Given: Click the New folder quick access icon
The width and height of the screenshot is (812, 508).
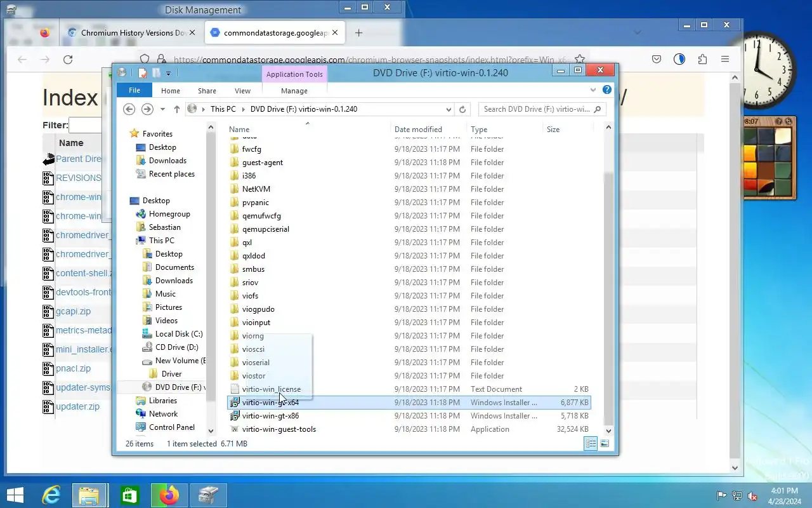Looking at the screenshot, I should [155, 73].
